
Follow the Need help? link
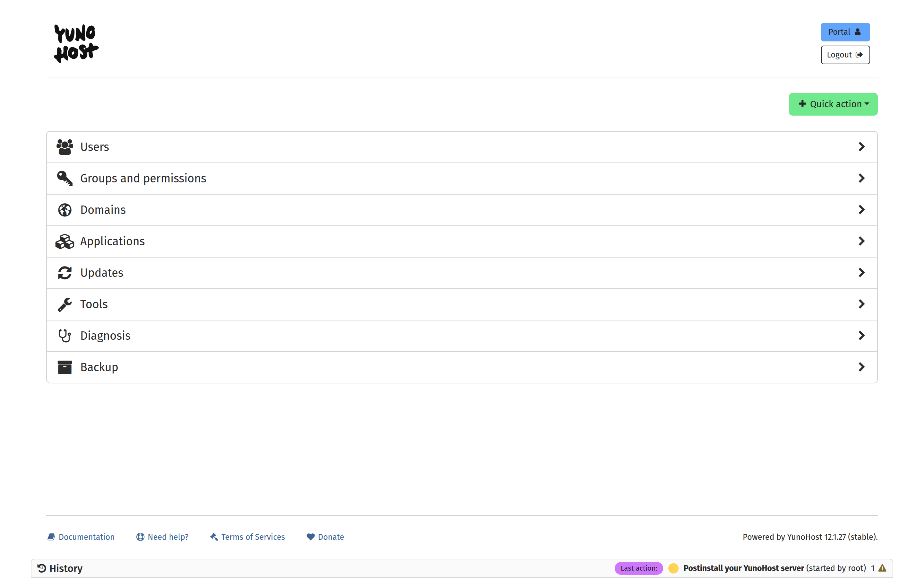(162, 537)
